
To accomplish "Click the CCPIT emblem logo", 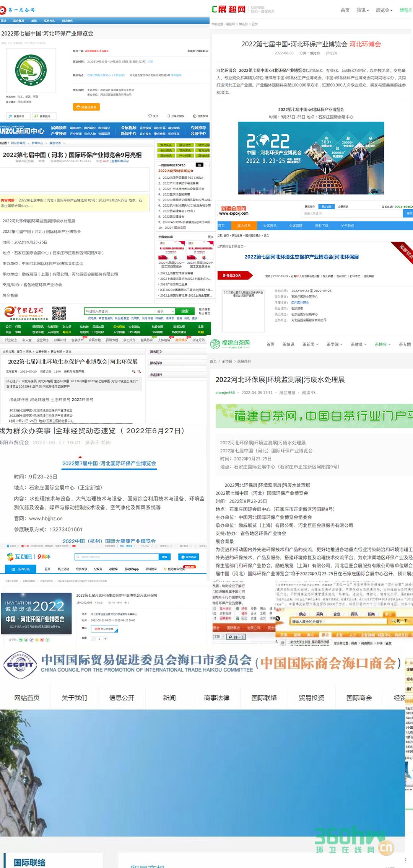I will point(21,665).
